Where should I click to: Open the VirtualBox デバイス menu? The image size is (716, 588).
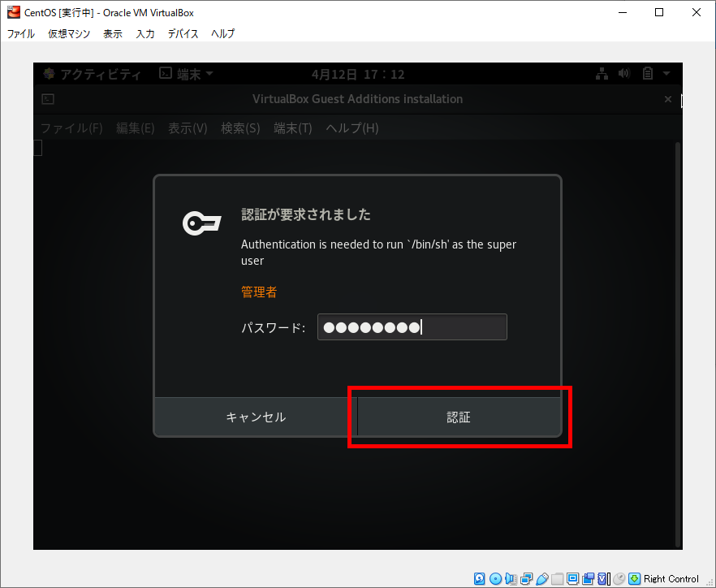pyautogui.click(x=183, y=34)
